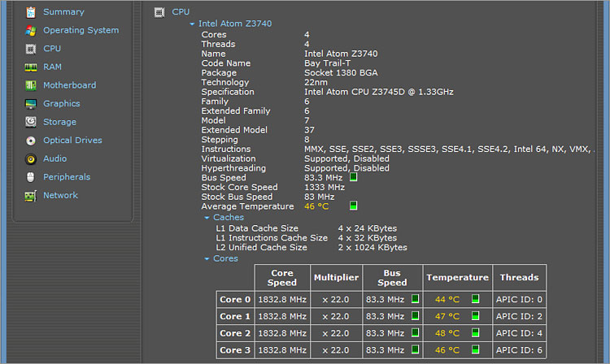Open the Summary section
The image size is (610, 364).
pos(63,12)
